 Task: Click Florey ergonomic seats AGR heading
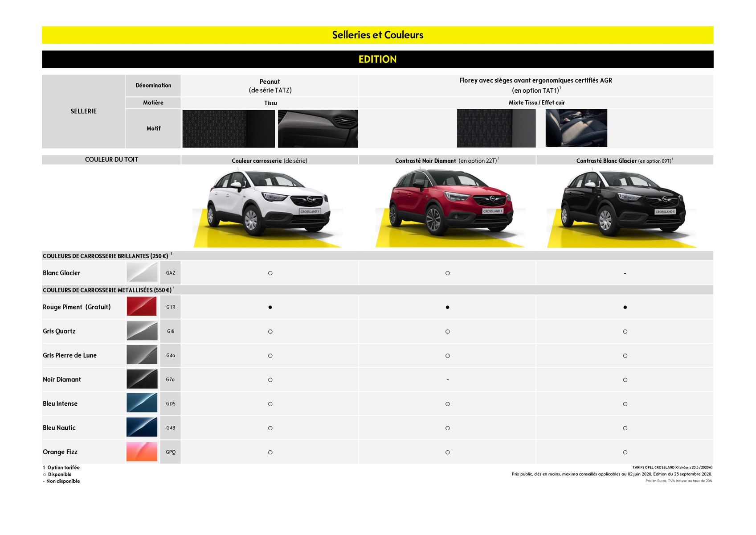(x=536, y=85)
